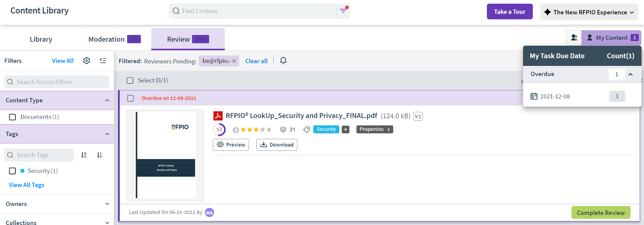Image resolution: width=644 pixels, height=225 pixels.
Task: Open View All Tags link
Action: point(27,185)
